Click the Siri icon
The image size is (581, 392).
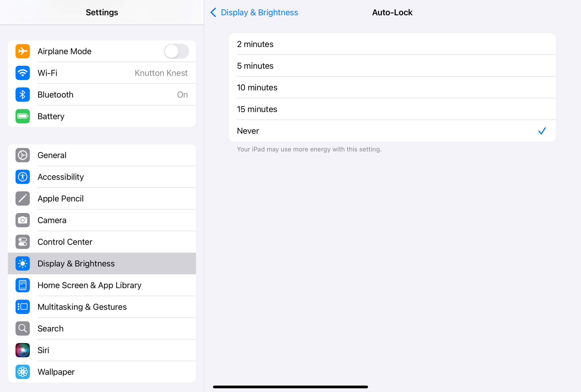pyautogui.click(x=22, y=350)
